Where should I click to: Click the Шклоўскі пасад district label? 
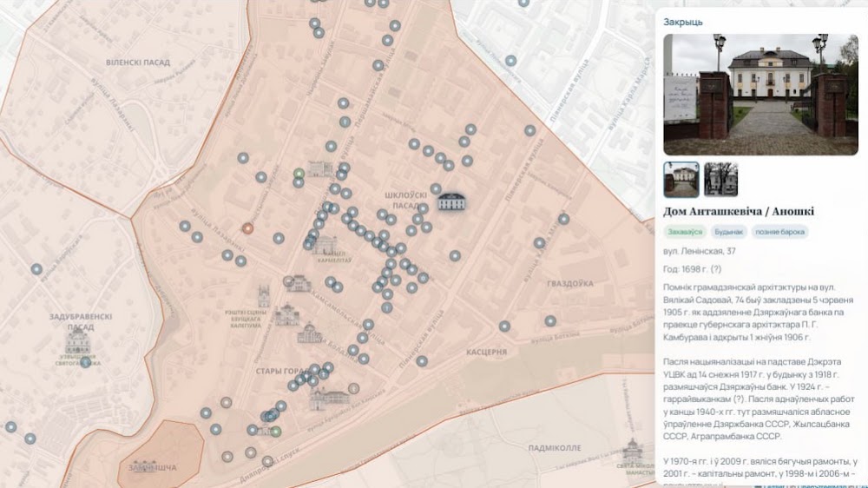click(x=406, y=200)
